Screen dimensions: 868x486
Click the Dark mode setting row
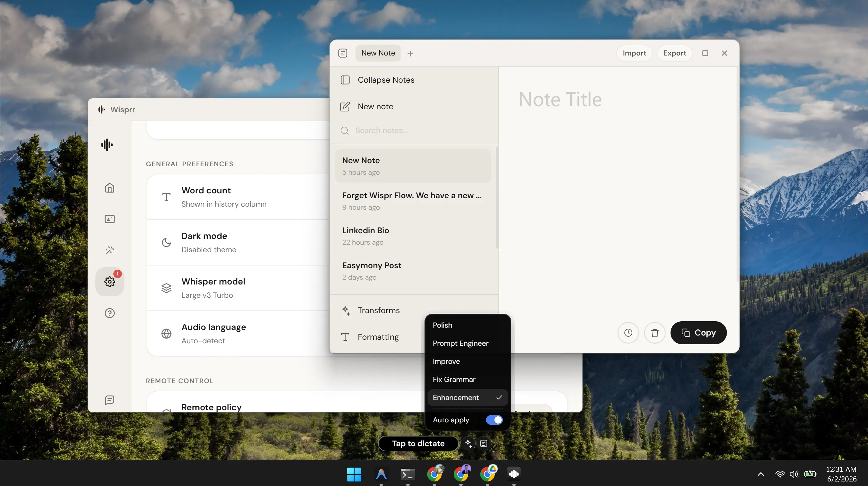click(238, 243)
